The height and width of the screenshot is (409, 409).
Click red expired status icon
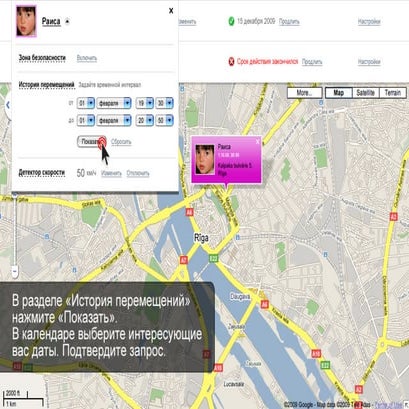(231, 62)
